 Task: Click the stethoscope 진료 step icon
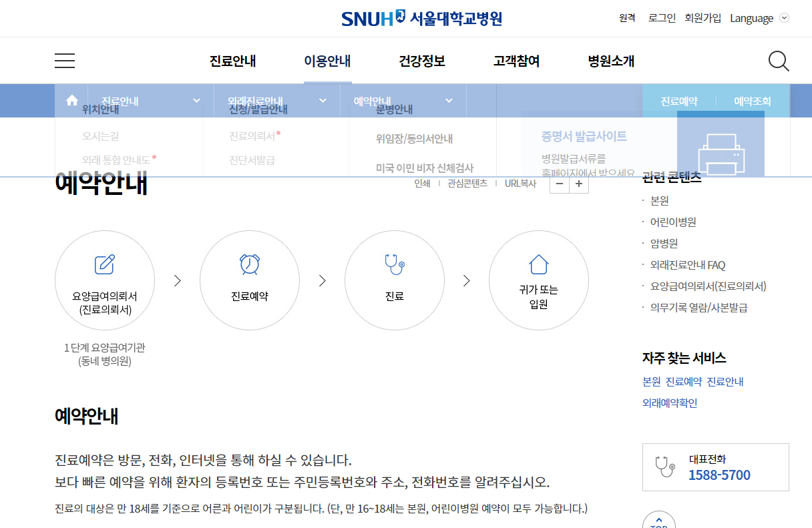(x=394, y=264)
